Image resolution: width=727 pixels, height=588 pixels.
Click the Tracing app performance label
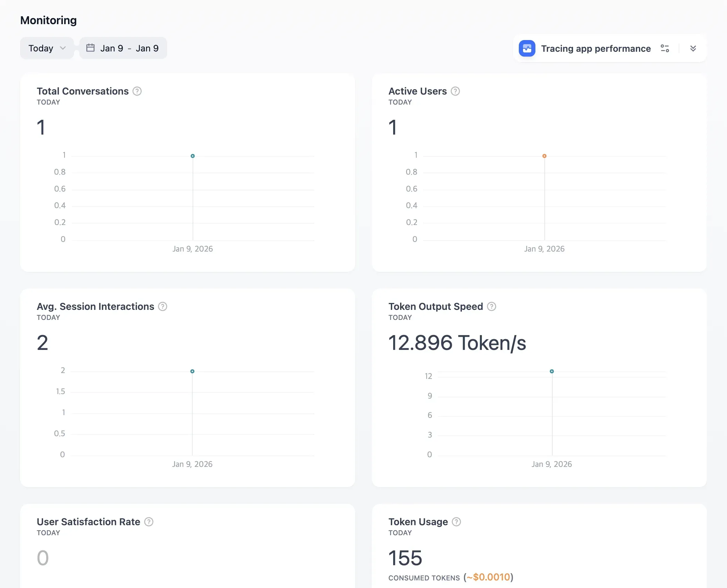point(596,49)
